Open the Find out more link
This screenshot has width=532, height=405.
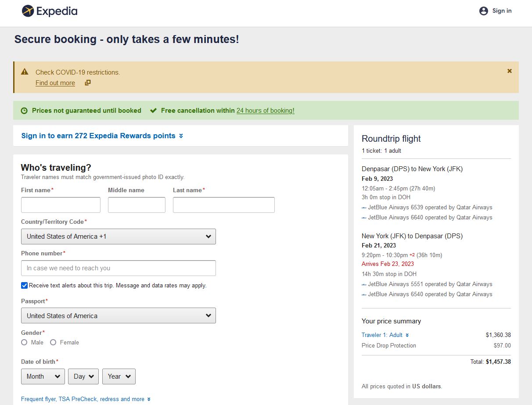point(55,83)
